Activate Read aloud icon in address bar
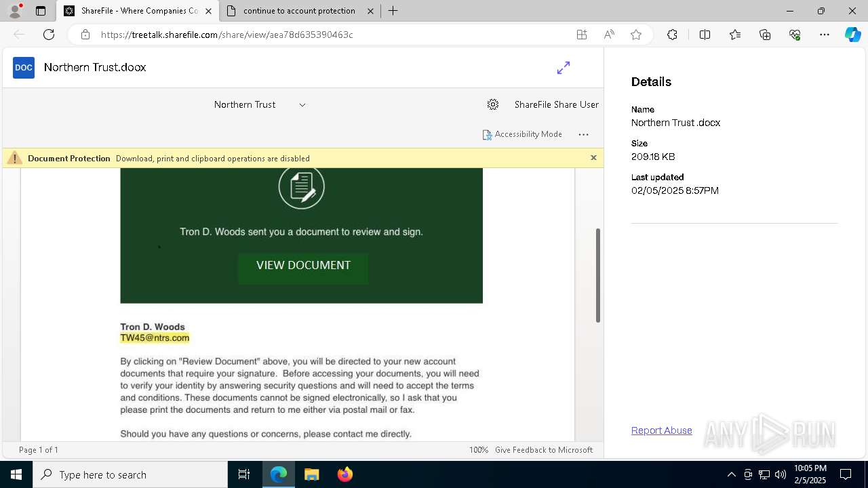The image size is (868, 488). tap(609, 35)
